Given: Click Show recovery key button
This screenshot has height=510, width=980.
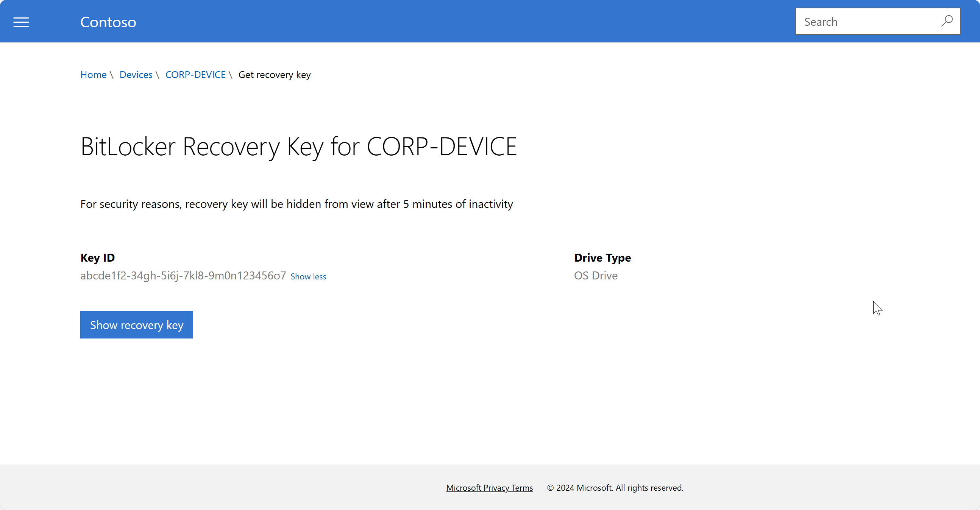Looking at the screenshot, I should (x=137, y=324).
